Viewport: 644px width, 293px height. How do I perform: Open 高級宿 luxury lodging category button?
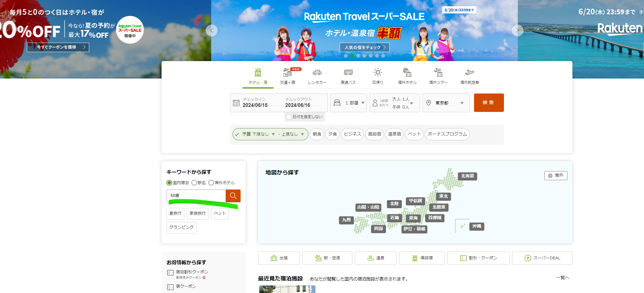(x=422, y=258)
